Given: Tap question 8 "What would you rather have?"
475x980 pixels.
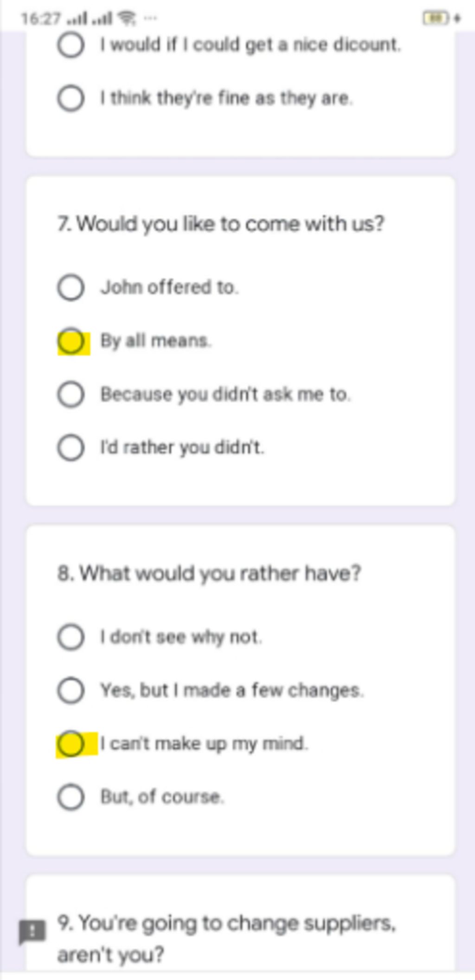Looking at the screenshot, I should pos(209,574).
